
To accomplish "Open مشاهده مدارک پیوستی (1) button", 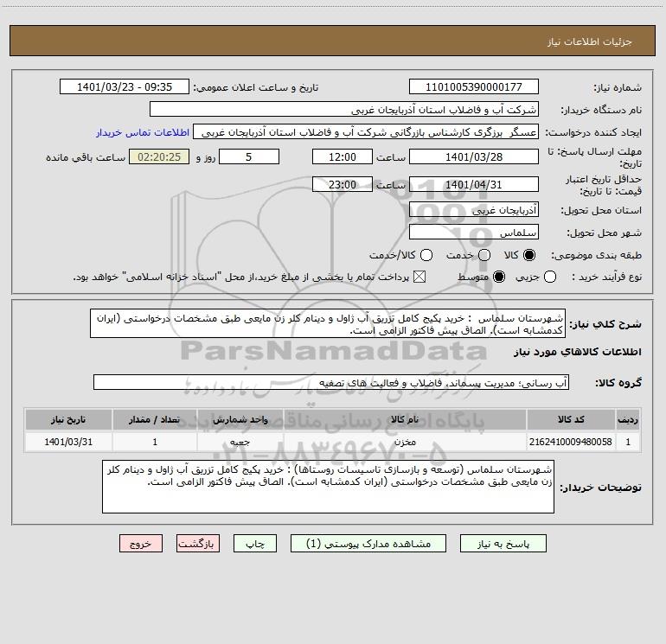I will click(x=368, y=544).
